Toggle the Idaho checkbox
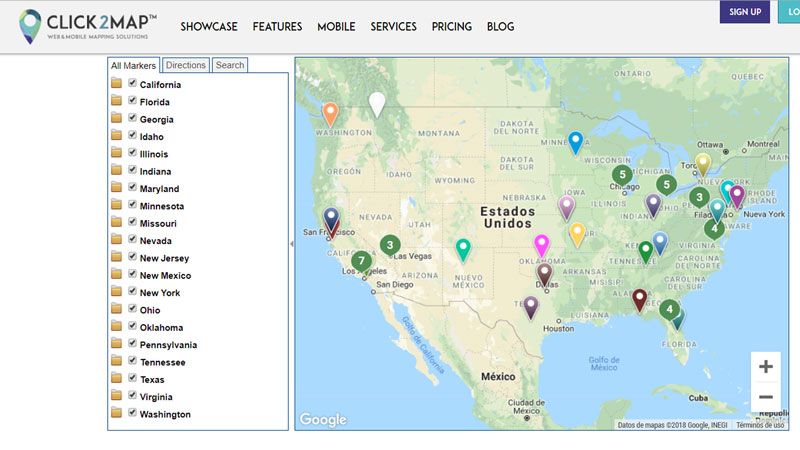This screenshot has width=800, height=450. (x=133, y=135)
